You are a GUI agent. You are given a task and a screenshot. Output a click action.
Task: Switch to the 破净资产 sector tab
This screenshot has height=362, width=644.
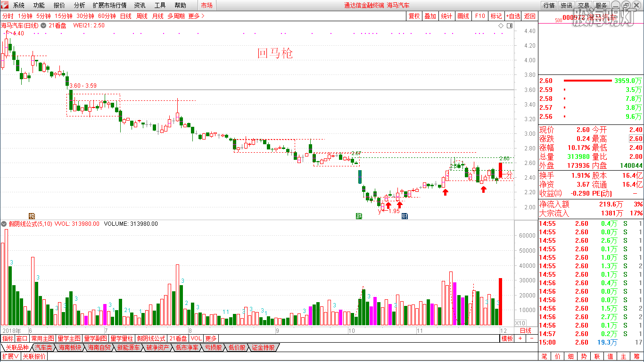tap(158, 347)
